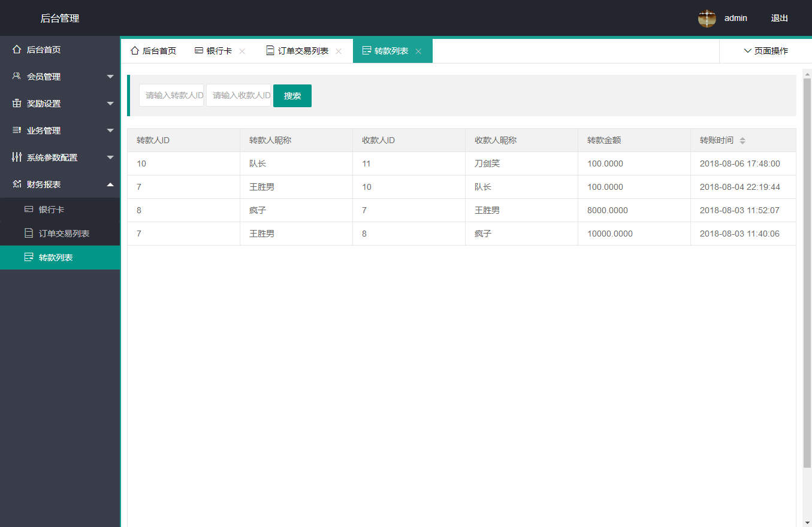Click the admin avatar picture
Screen dimensions: 812x527
[x=707, y=18]
